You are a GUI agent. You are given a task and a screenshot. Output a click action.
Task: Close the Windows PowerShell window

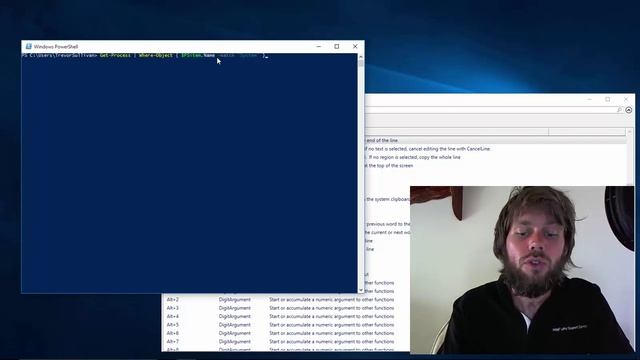355,47
